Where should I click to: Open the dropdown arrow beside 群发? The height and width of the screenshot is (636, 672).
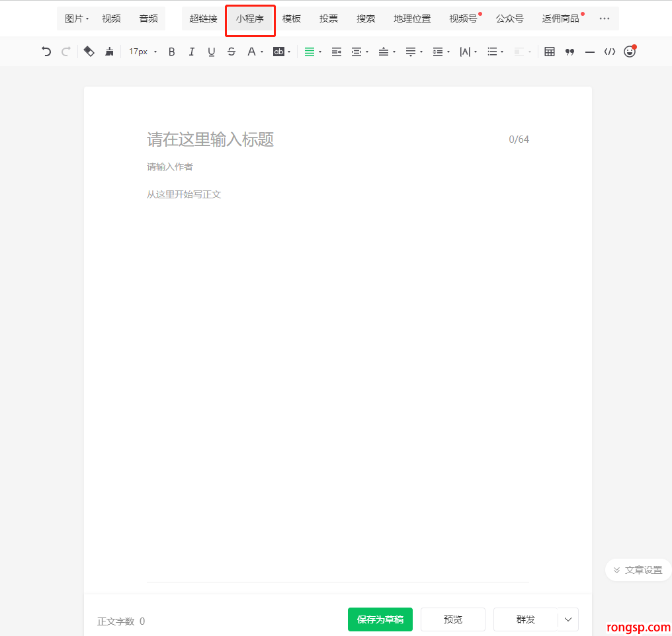coord(568,619)
